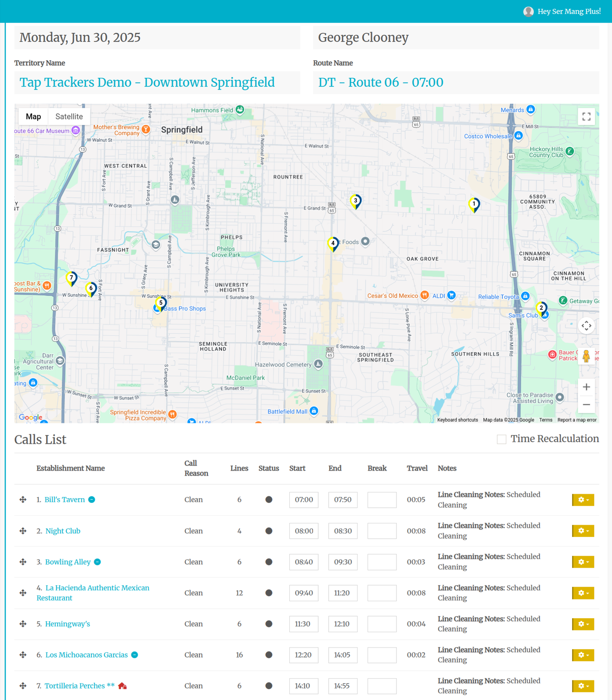Zoom out on the map
This screenshot has height=700, width=612.
pos(586,405)
